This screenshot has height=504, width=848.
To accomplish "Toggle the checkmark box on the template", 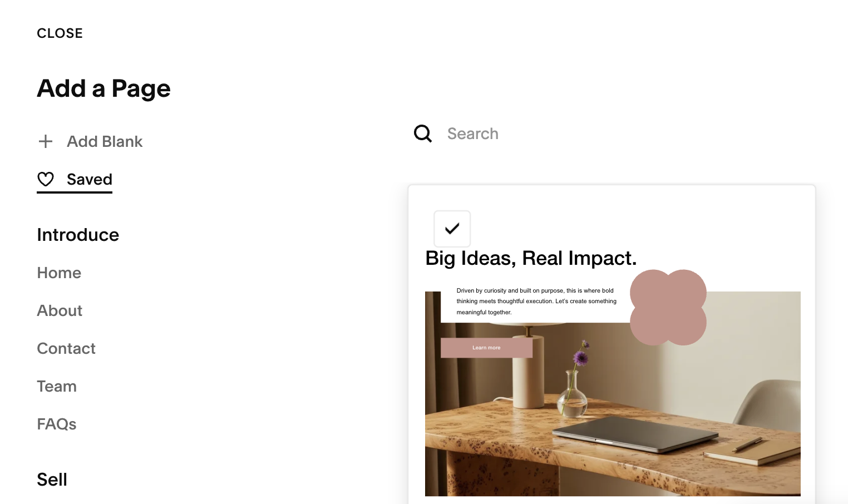I will coord(452,229).
